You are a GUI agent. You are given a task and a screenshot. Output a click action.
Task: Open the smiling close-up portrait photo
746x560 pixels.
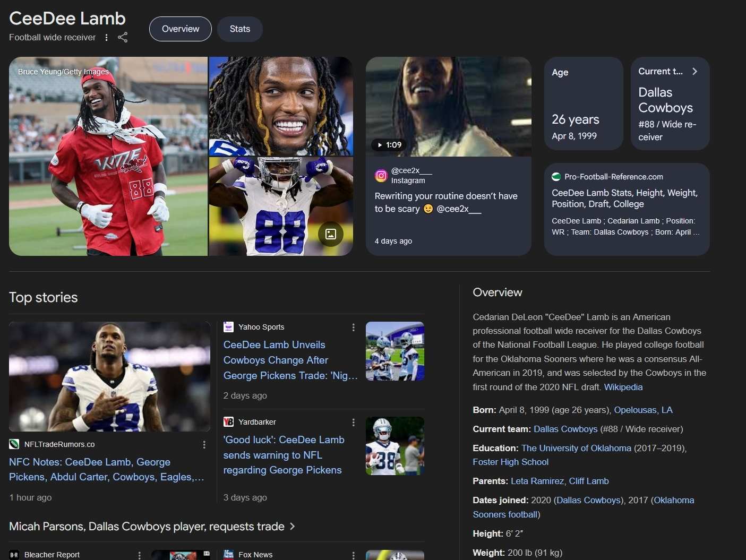click(x=281, y=106)
